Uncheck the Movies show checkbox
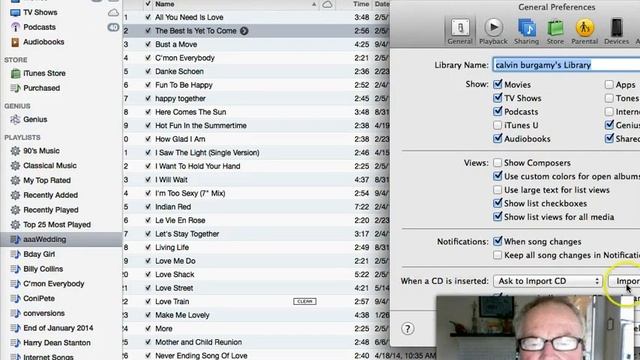 [x=498, y=84]
